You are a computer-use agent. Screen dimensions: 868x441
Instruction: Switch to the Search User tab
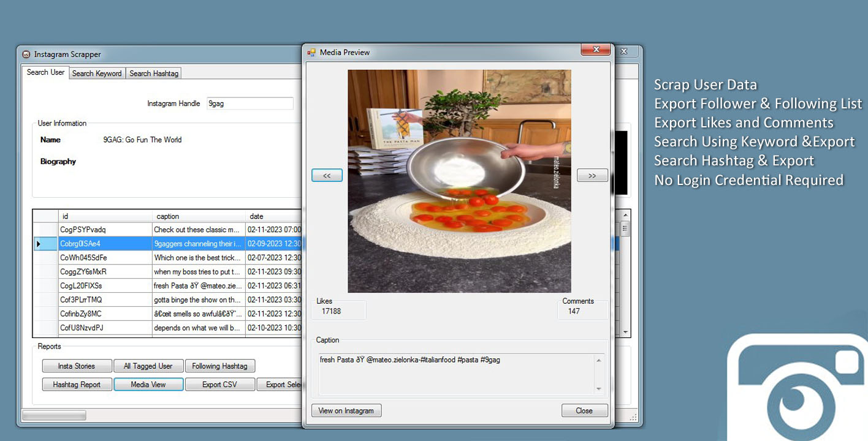(x=45, y=72)
